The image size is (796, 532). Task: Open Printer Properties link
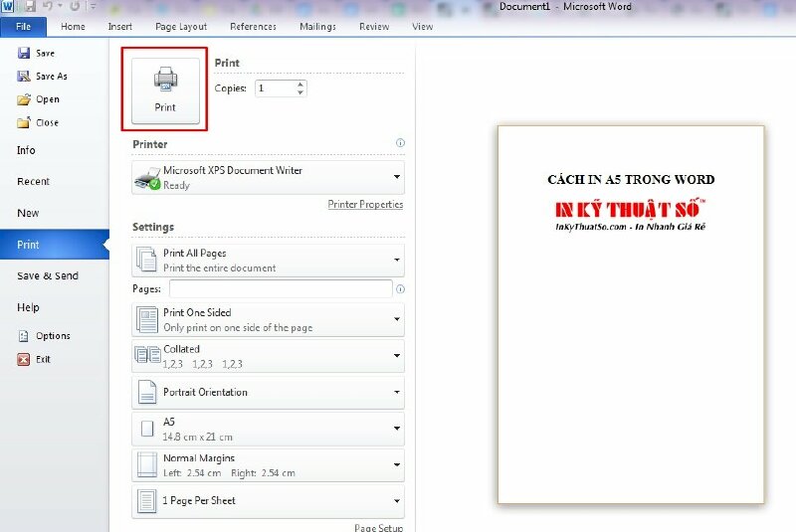pyautogui.click(x=365, y=205)
